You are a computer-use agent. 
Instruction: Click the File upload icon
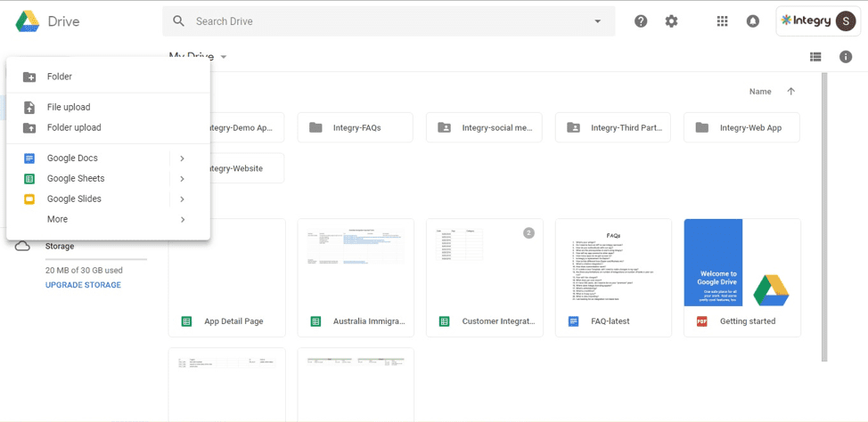coord(29,108)
